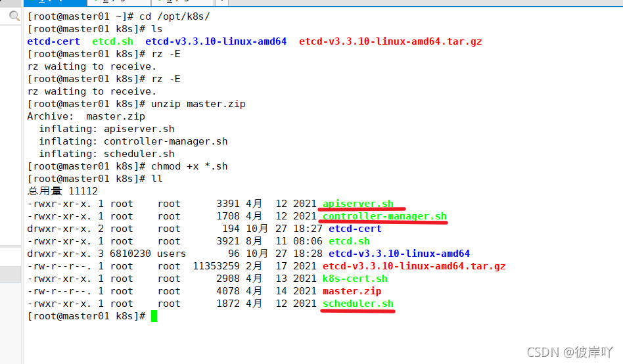
Task: Click the timestamp '08:06' on the etcd.sh row
Action: click(x=308, y=241)
